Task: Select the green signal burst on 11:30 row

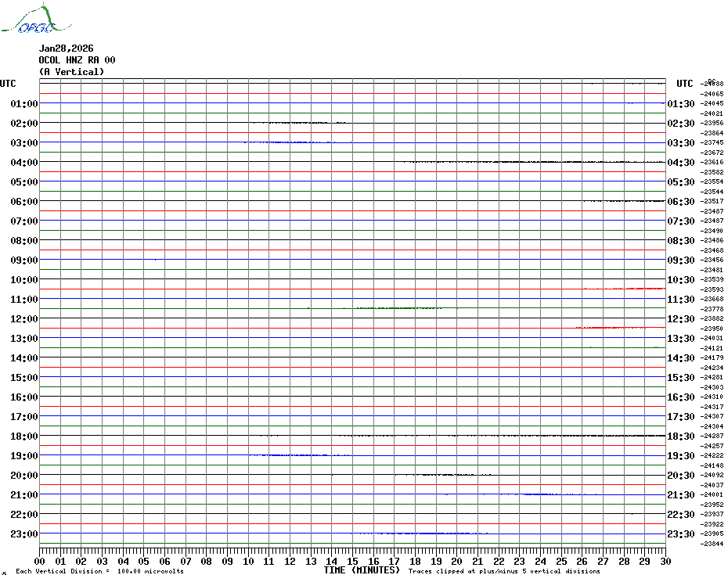Action: pyautogui.click(x=395, y=308)
